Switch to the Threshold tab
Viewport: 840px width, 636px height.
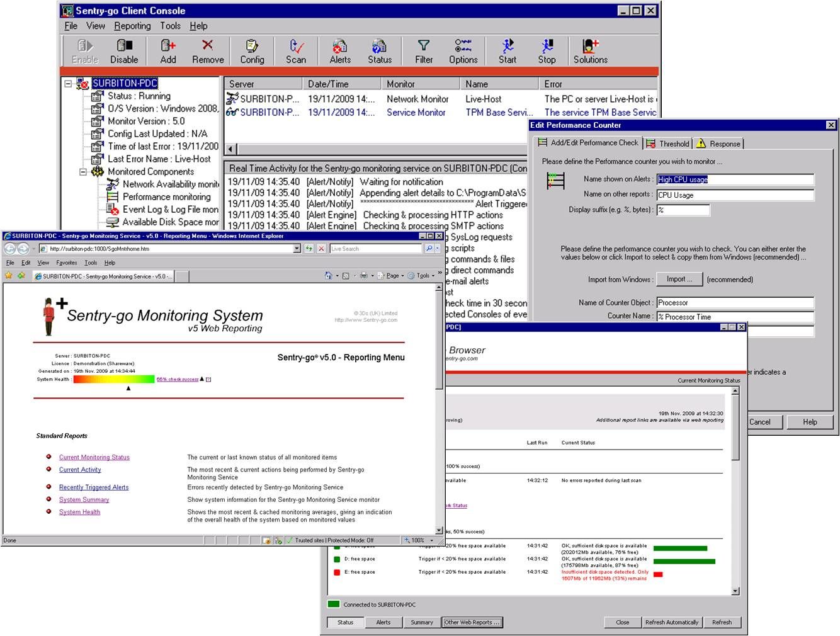click(x=668, y=144)
